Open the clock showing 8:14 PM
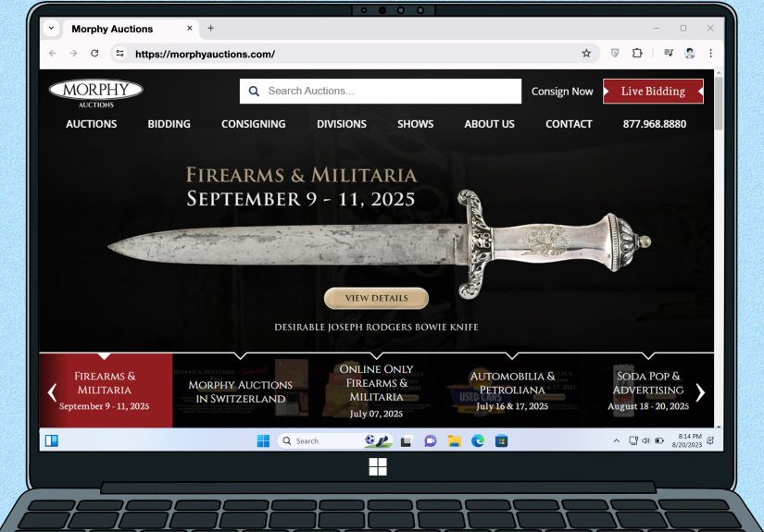The width and height of the screenshot is (764, 532). coord(687,440)
